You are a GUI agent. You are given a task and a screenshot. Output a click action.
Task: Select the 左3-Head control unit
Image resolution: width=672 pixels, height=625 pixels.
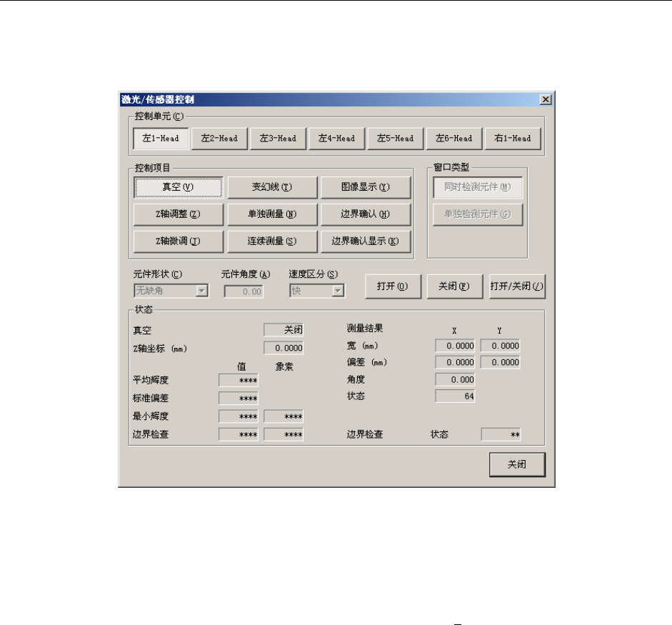click(x=278, y=139)
